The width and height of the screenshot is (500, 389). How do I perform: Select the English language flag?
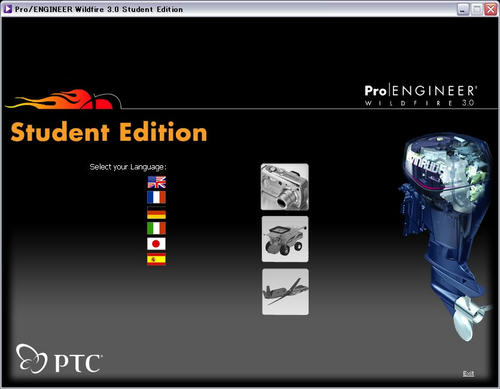tap(157, 182)
